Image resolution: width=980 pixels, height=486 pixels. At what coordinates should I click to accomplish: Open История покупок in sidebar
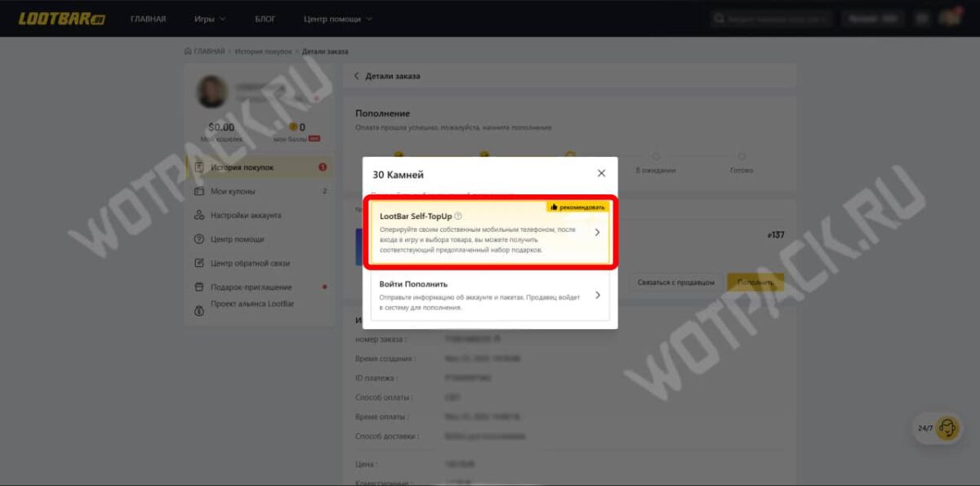coord(242,167)
